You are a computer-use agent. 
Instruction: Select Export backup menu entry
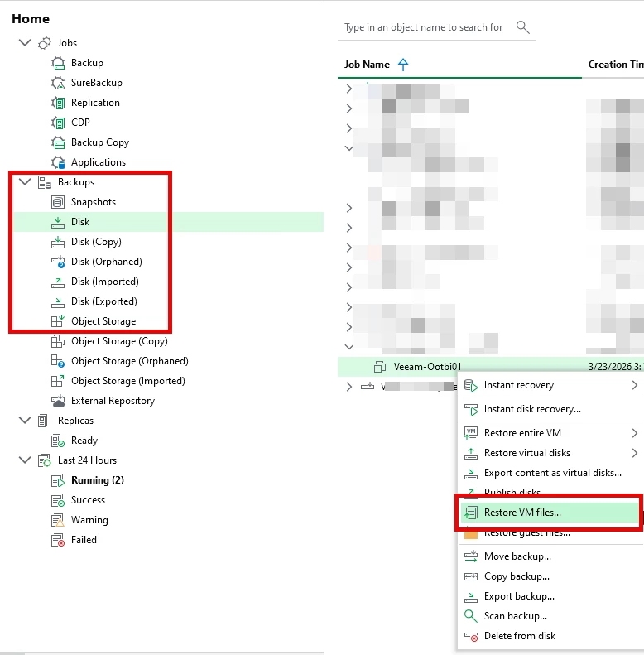coord(550,596)
